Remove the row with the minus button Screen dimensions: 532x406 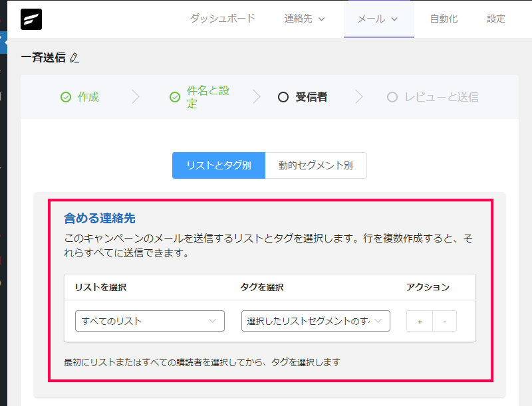[444, 321]
